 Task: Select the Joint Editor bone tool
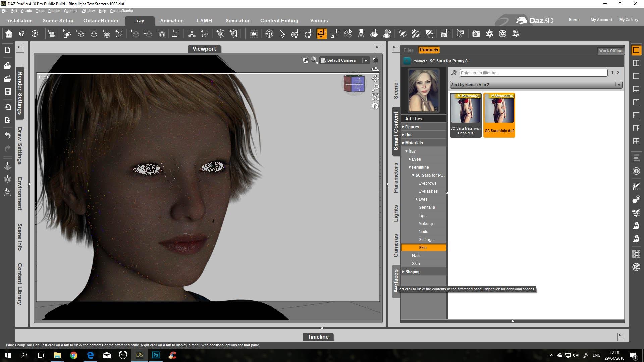[x=348, y=34]
